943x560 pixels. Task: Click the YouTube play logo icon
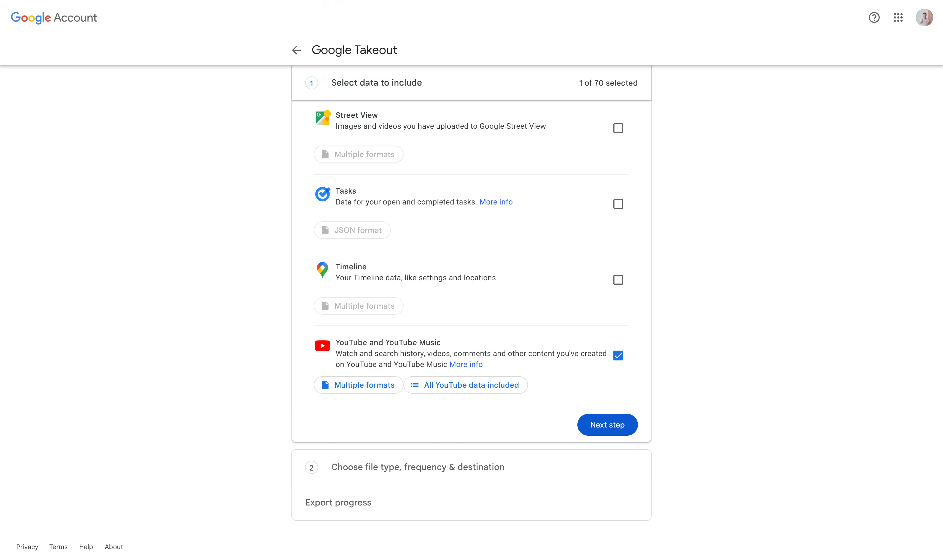point(323,346)
